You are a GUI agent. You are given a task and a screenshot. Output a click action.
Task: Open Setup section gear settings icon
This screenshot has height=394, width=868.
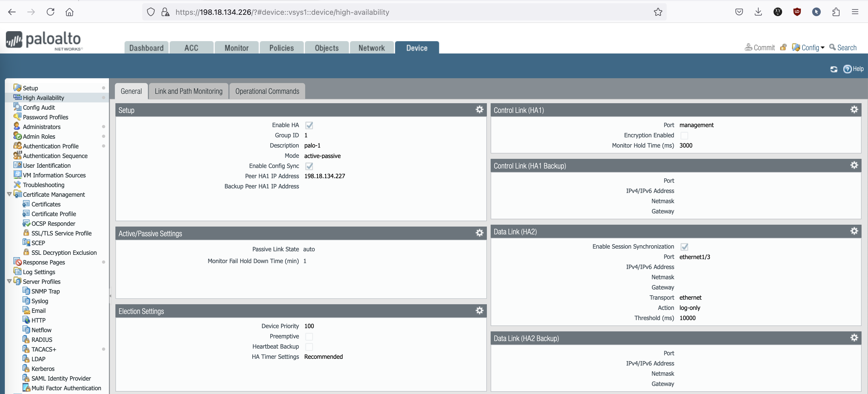(479, 110)
